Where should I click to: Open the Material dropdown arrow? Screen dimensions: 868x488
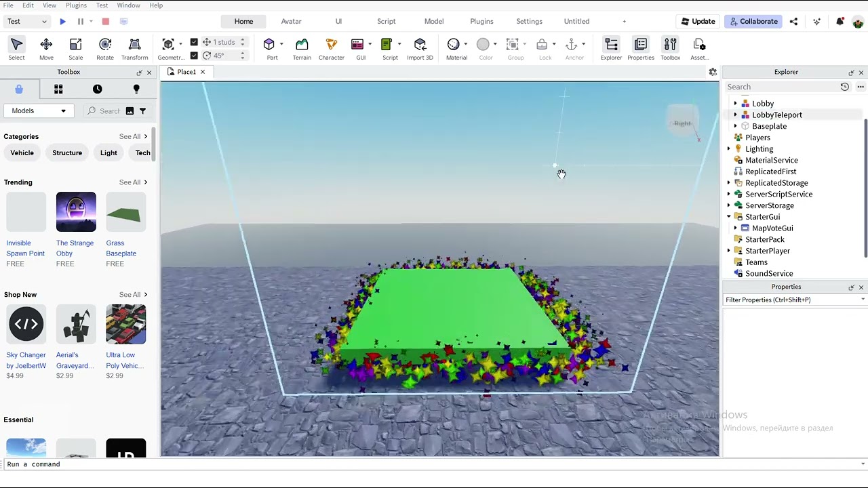point(466,45)
